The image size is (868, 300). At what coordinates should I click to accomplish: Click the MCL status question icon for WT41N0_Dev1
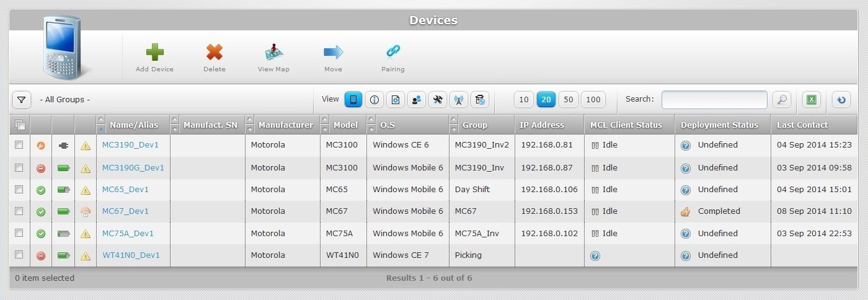(595, 255)
